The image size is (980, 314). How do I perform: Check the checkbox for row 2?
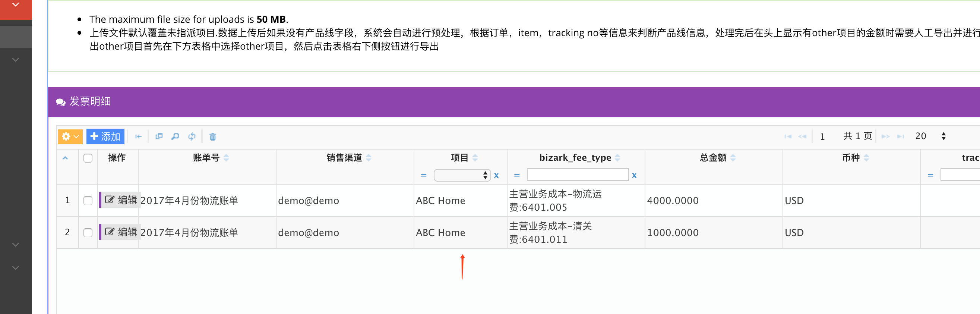point(88,233)
